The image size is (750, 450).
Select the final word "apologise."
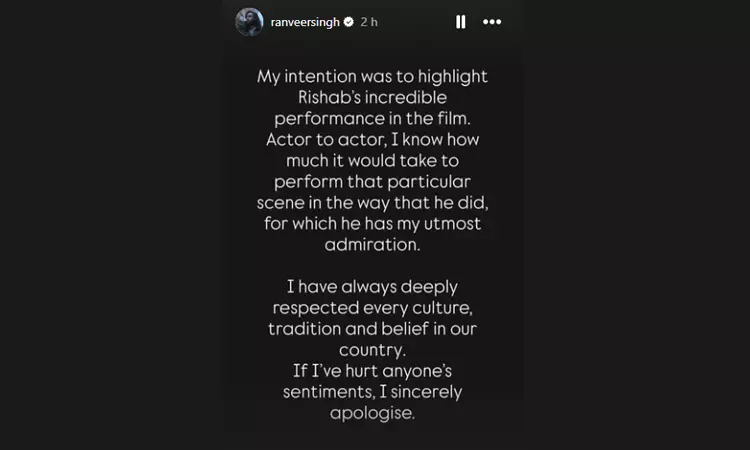coord(372,414)
